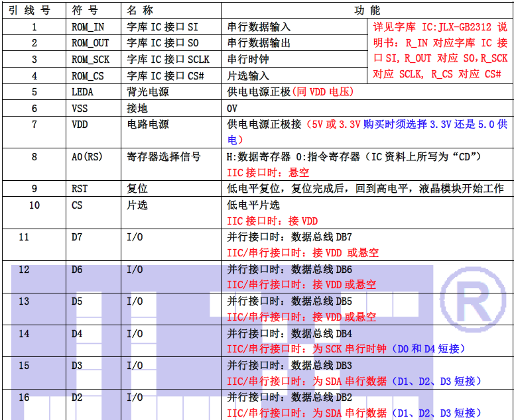This screenshot has height=420, width=514.
Task: Click the D2 symbol in the last row
Action: (x=77, y=397)
